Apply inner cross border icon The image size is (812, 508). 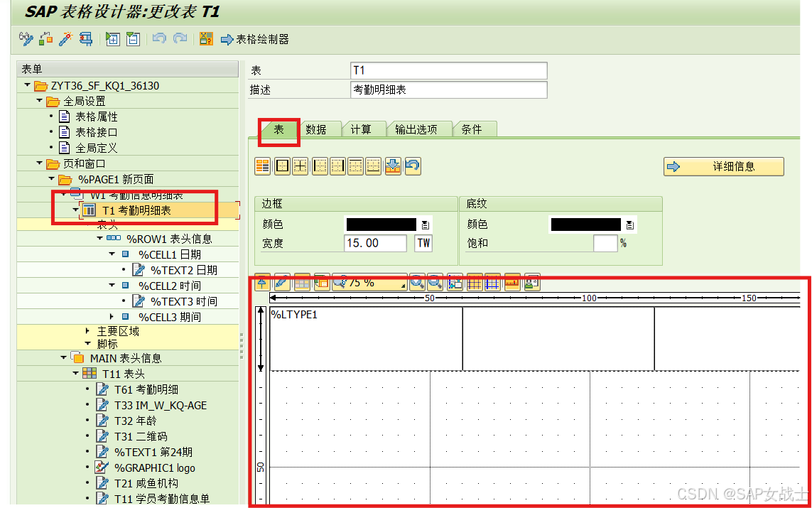pyautogui.click(x=301, y=166)
